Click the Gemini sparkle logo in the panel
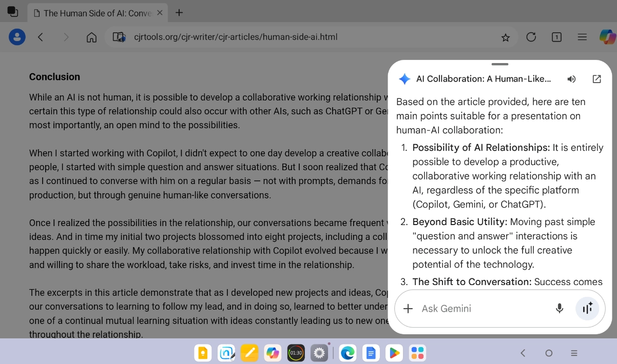 pyautogui.click(x=404, y=79)
